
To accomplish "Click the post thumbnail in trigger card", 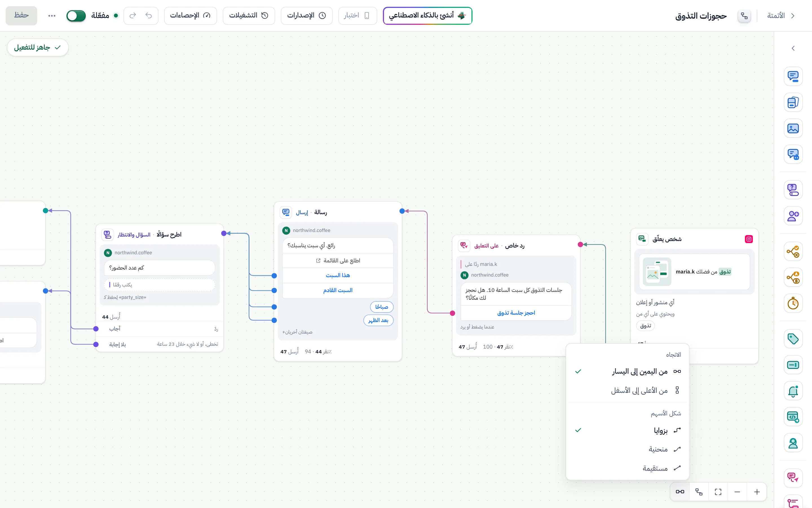I will (657, 271).
